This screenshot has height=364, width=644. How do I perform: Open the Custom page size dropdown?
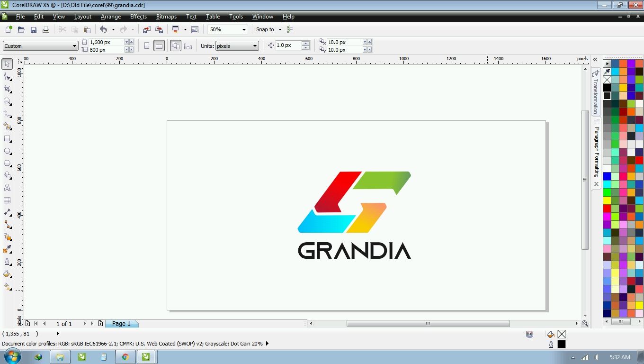(x=74, y=46)
